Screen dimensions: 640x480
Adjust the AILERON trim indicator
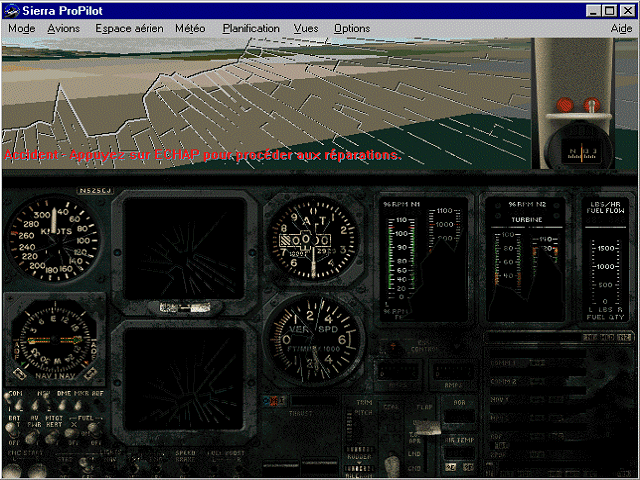(359, 468)
